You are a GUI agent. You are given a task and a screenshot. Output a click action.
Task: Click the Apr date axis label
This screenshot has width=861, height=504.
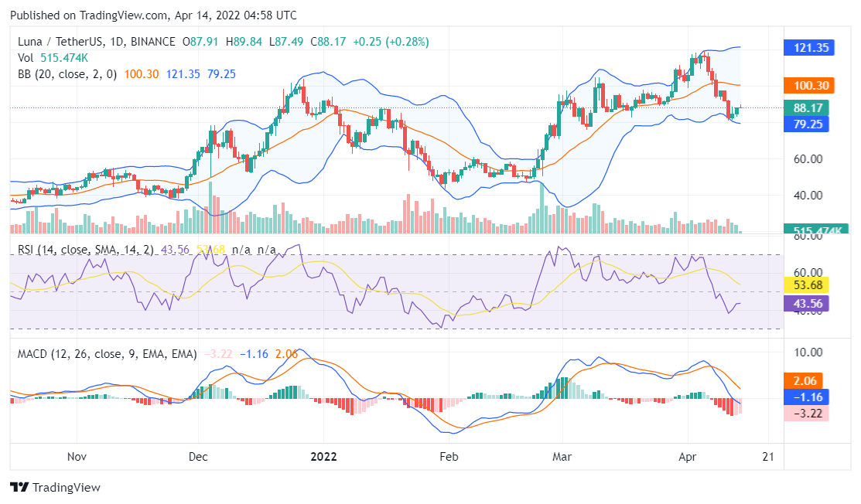687,457
